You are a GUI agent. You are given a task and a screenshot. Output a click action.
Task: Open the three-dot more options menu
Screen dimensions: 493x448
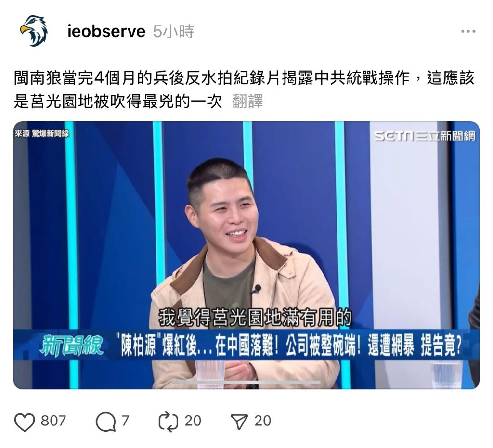pos(468,31)
